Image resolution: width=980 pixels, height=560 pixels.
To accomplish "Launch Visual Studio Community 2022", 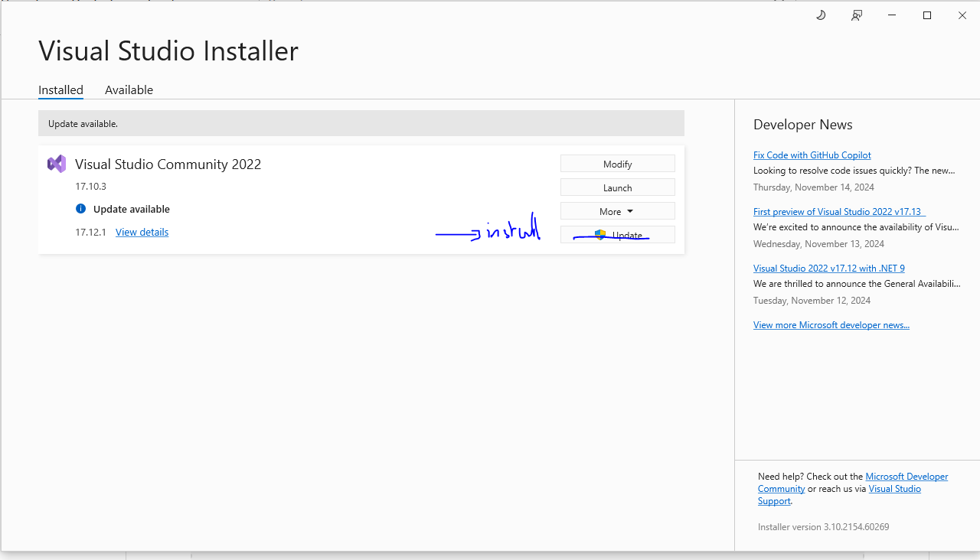I will point(618,187).
